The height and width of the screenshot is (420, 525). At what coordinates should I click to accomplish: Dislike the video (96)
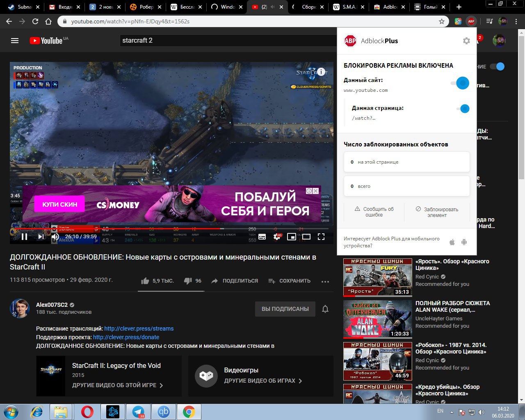[x=193, y=281]
